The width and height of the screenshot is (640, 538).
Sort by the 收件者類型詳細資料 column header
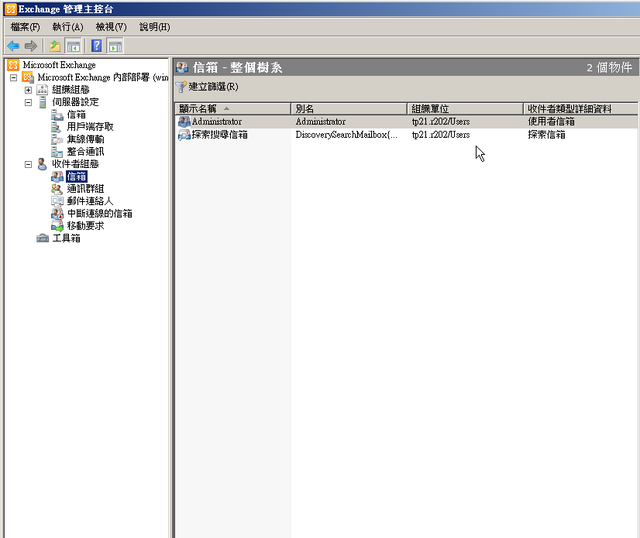[580, 109]
